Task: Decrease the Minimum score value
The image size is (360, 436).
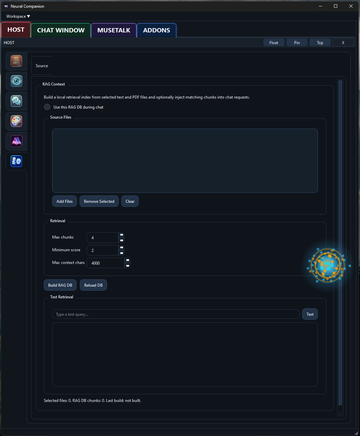Action: (x=122, y=253)
